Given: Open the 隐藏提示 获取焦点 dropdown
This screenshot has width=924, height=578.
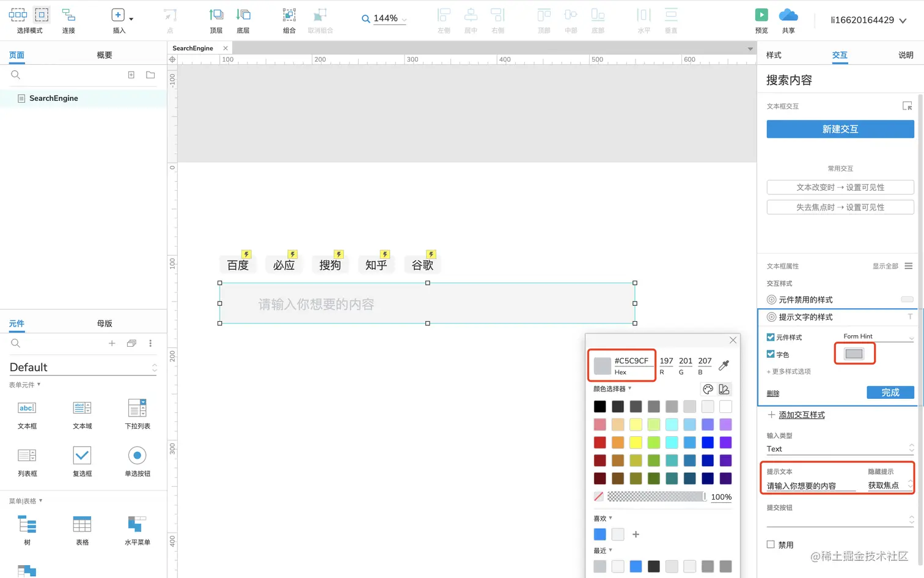Looking at the screenshot, I should [x=890, y=485].
